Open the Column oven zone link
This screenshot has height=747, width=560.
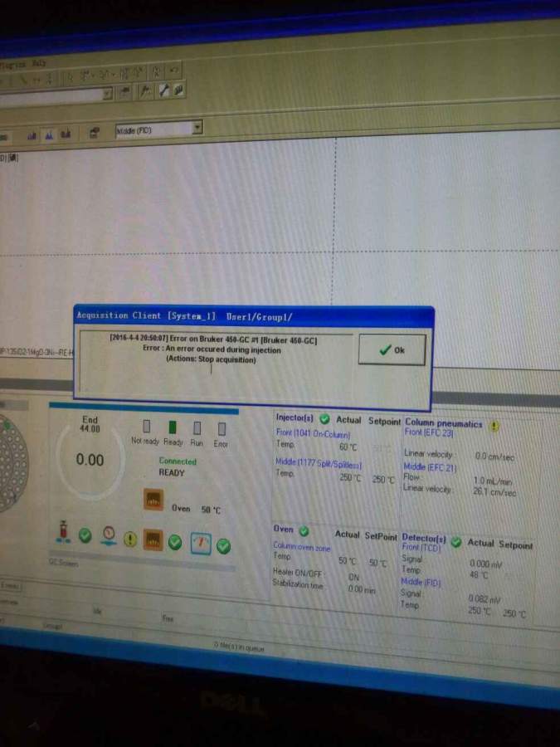tap(301, 547)
